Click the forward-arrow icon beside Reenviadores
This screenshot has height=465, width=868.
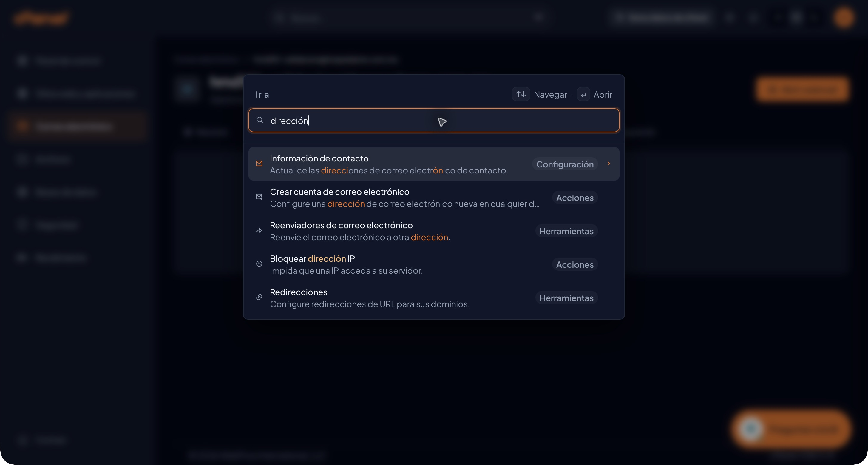click(x=259, y=230)
